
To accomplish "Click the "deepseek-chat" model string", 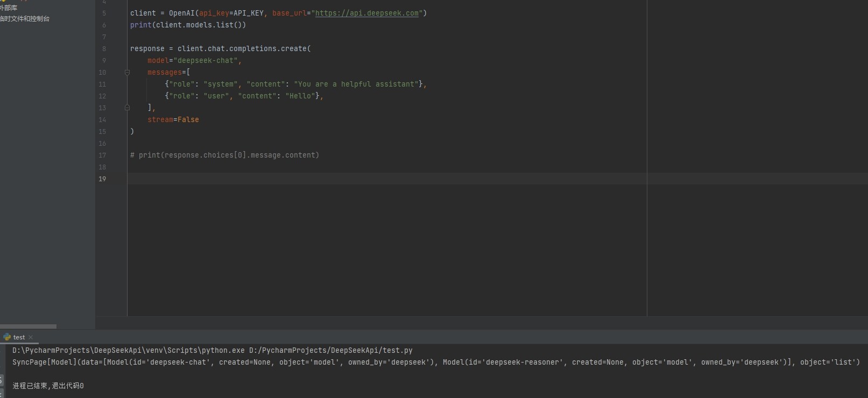I will tap(206, 60).
